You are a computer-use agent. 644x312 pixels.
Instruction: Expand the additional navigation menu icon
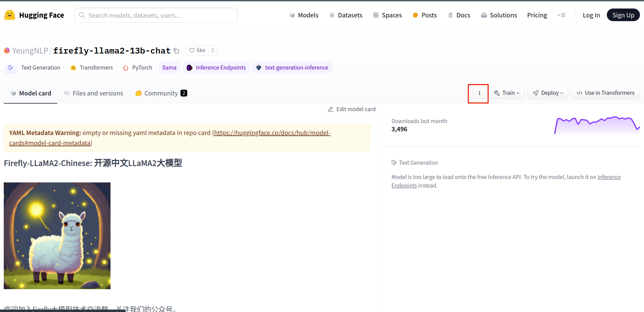coord(561,15)
